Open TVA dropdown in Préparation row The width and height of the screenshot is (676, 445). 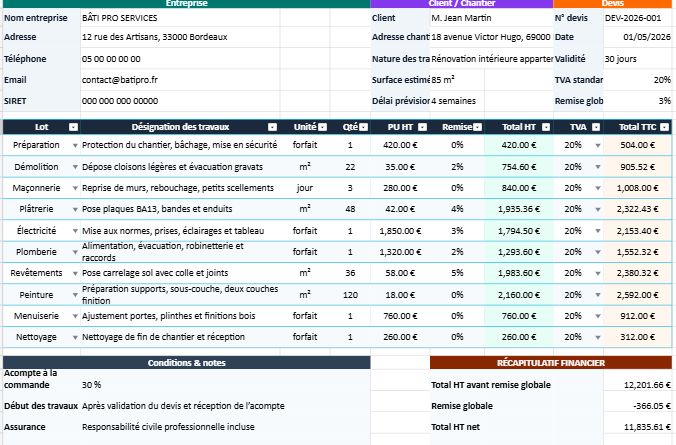tap(598, 145)
